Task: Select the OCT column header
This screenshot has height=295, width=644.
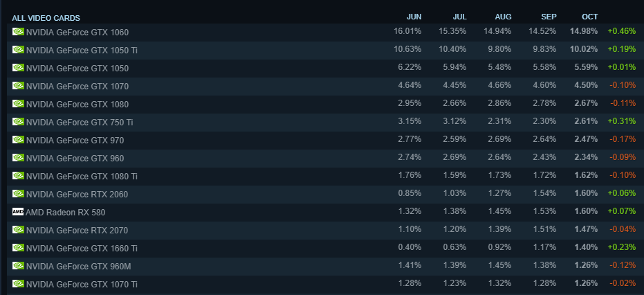Action: [590, 17]
